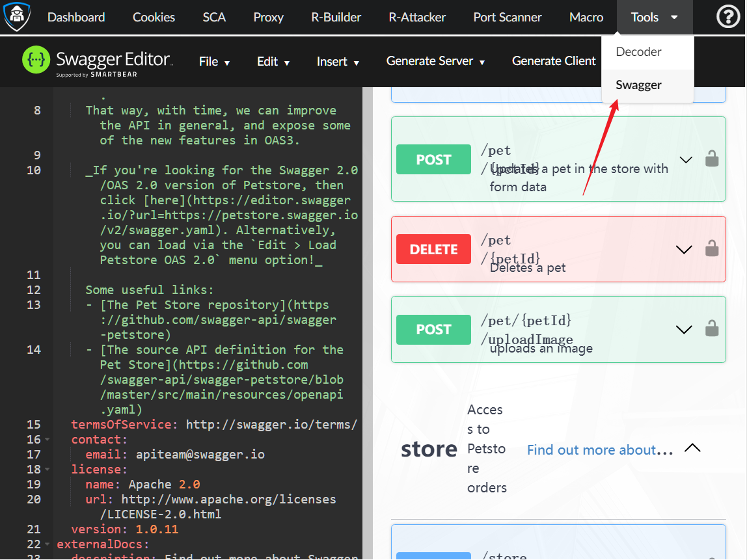The height and width of the screenshot is (560, 747).
Task: Click the lock icon on DELETE /pet/{petId}
Action: [x=713, y=249]
